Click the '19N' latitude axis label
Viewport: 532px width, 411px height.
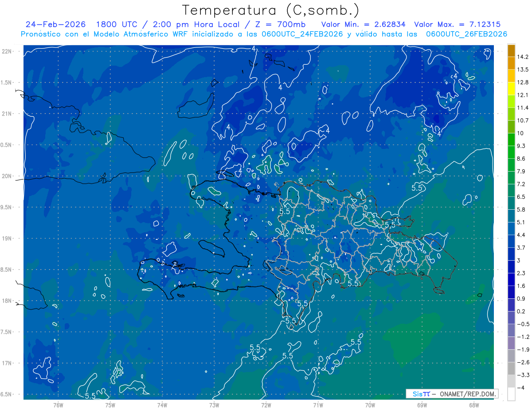click(x=7, y=238)
